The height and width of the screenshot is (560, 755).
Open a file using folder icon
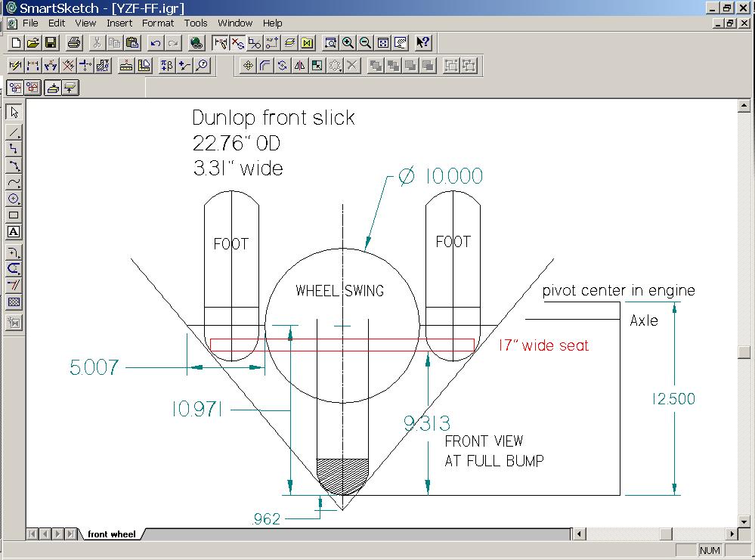33,43
